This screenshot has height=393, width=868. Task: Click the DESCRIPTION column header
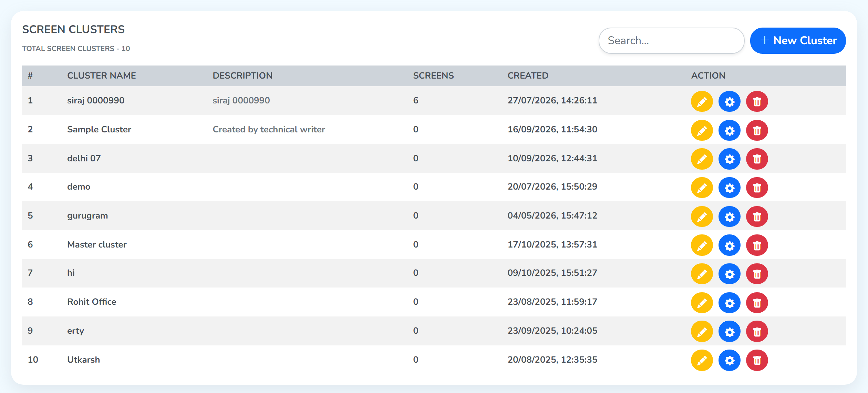[242, 75]
